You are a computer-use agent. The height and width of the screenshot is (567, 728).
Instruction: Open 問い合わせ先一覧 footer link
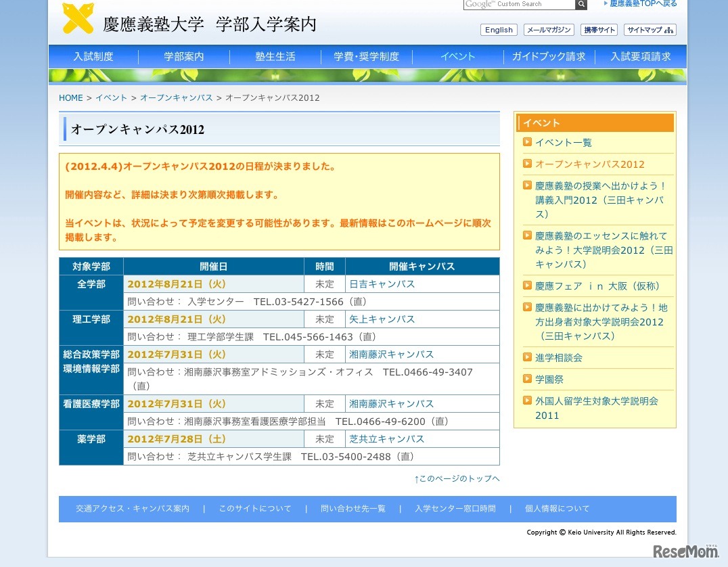click(x=353, y=509)
